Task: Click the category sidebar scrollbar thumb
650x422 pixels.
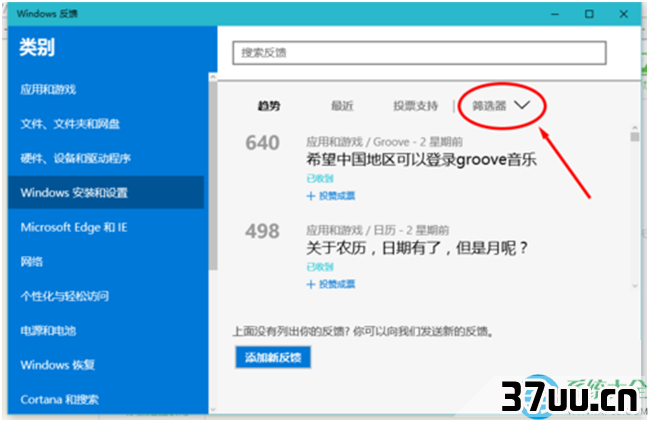Action: [x=213, y=176]
